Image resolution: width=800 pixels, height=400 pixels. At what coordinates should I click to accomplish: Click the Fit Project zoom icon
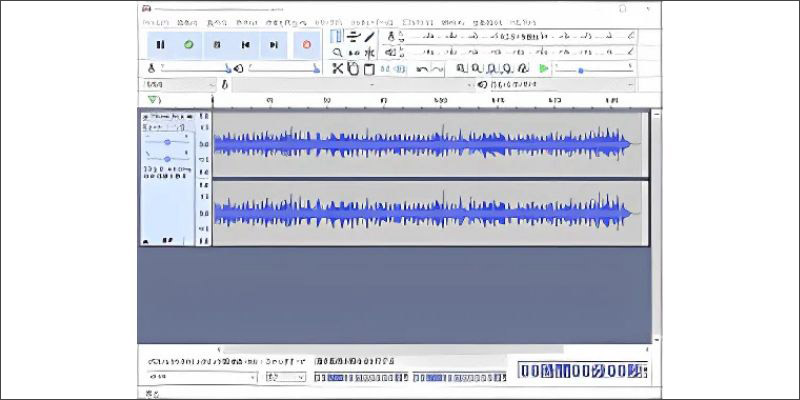(507, 68)
